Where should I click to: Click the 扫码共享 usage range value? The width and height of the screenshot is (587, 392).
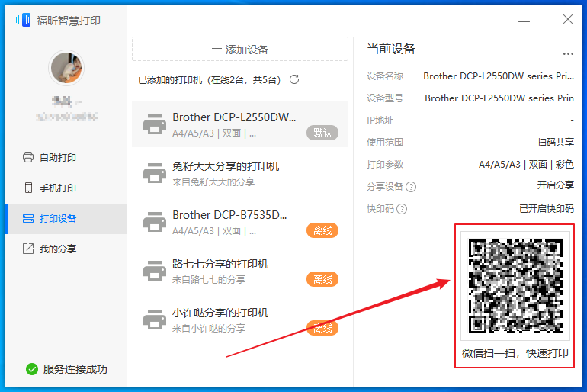click(x=556, y=143)
